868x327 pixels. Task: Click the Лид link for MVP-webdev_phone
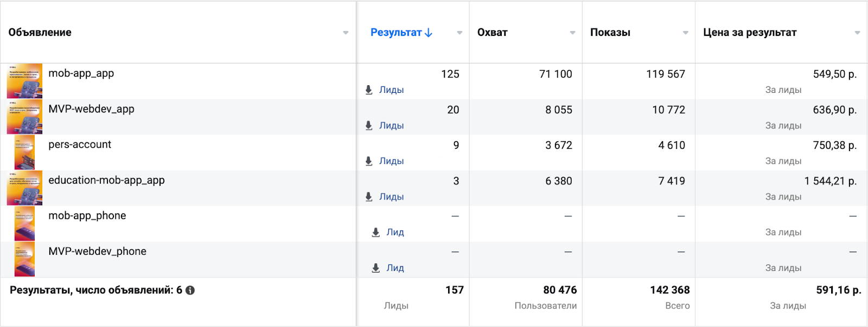point(395,268)
